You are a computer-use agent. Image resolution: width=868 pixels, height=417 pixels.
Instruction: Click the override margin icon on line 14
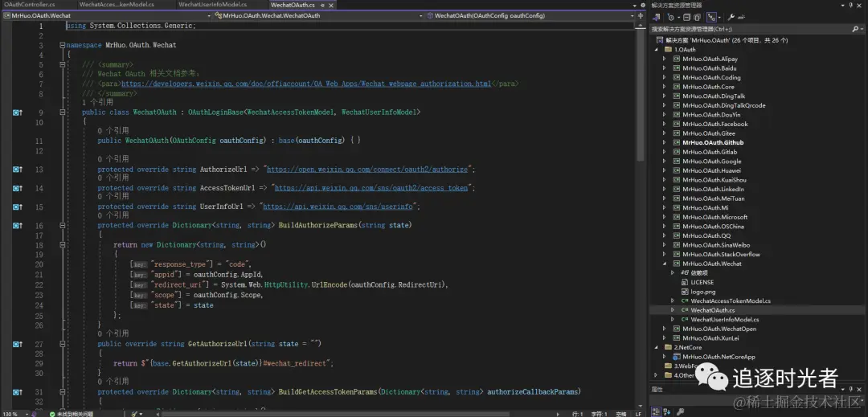tap(18, 188)
